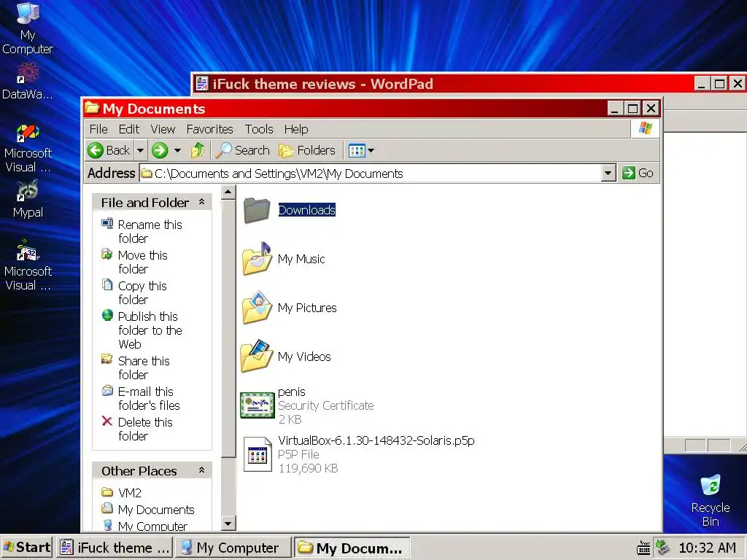Go up one folder level icon
This screenshot has height=560, width=747.
click(x=198, y=150)
